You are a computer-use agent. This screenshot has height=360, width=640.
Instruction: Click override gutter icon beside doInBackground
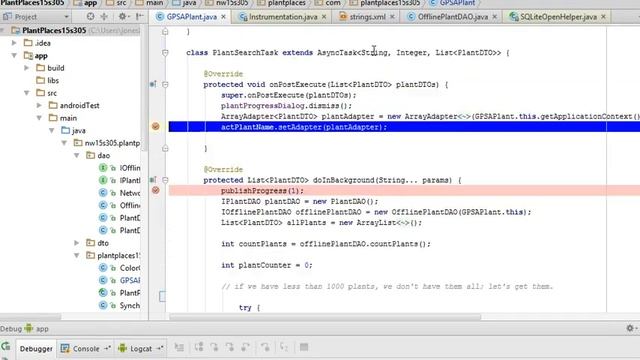pos(153,180)
